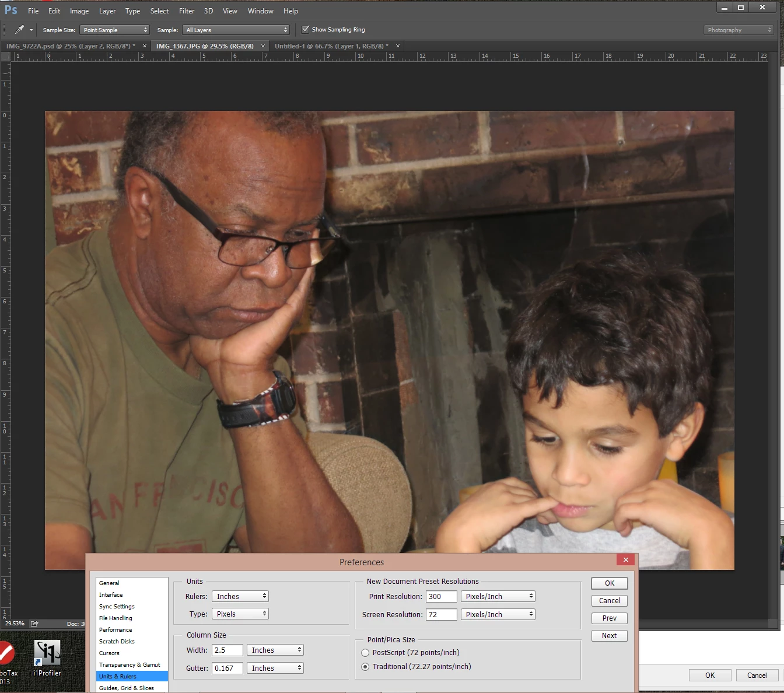
Task: Click Cancel in the background dialog
Action: tap(757, 675)
